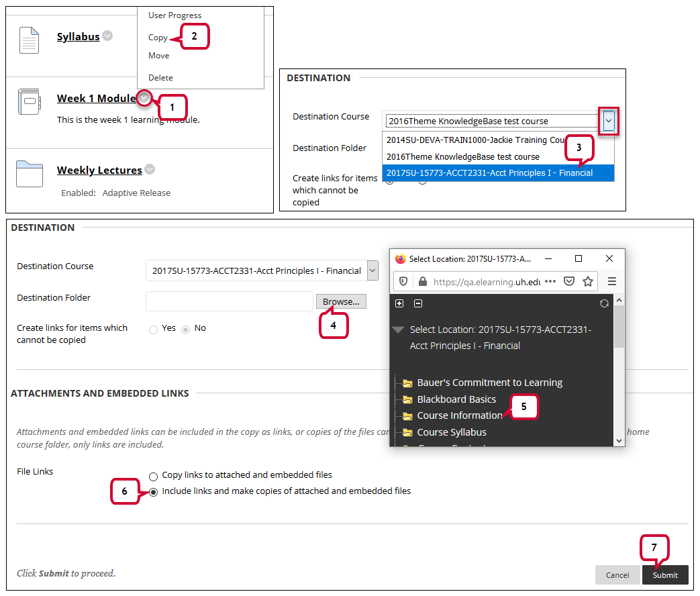
Task: Click the padlock site security icon
Action: [422, 281]
